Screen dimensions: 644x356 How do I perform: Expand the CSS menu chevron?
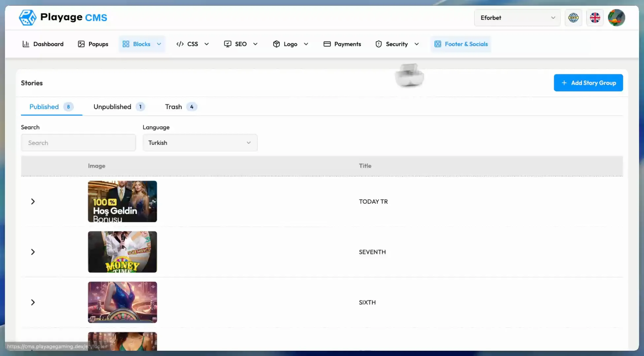(x=207, y=44)
